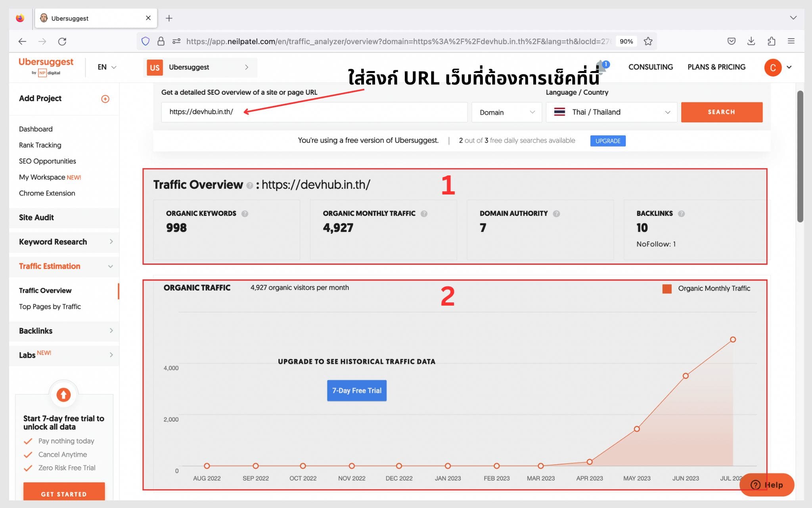The image size is (812, 508).
Task: Click the Add Project label
Action: click(40, 98)
